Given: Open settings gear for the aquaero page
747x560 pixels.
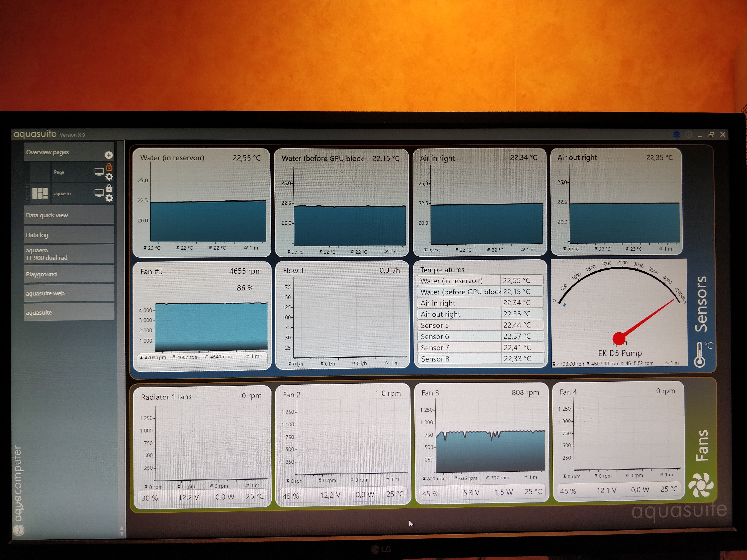Looking at the screenshot, I should point(109,198).
